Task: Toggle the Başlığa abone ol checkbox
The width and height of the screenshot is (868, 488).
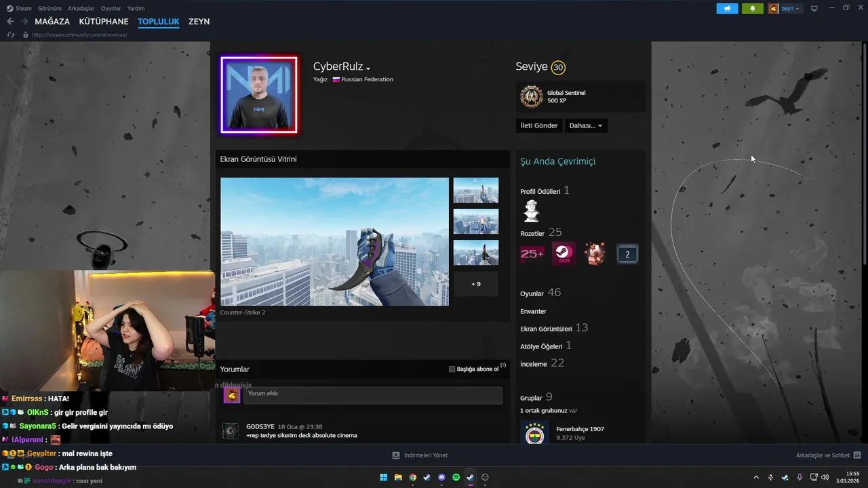Action: tap(452, 369)
